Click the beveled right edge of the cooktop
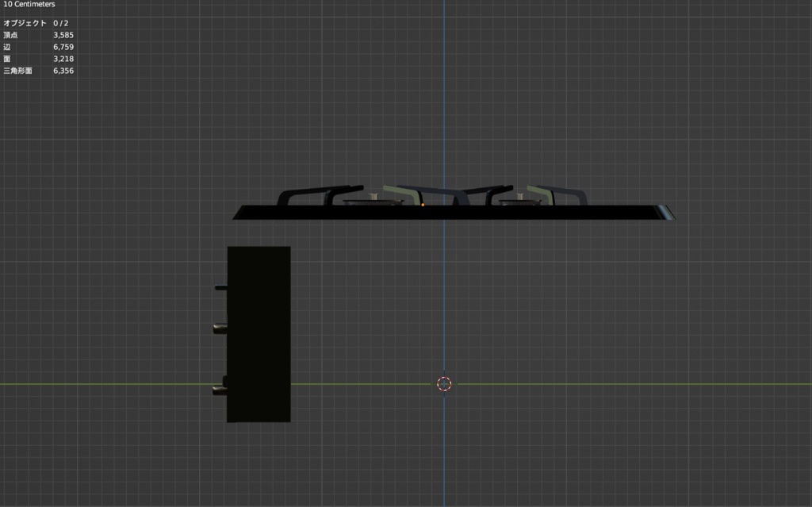 (666, 212)
